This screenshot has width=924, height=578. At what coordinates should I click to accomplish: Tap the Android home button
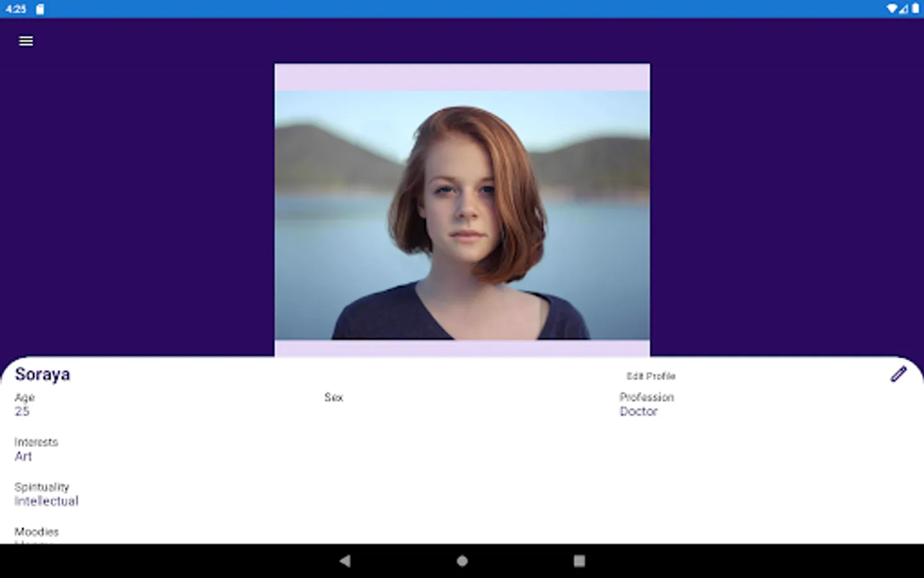462,561
